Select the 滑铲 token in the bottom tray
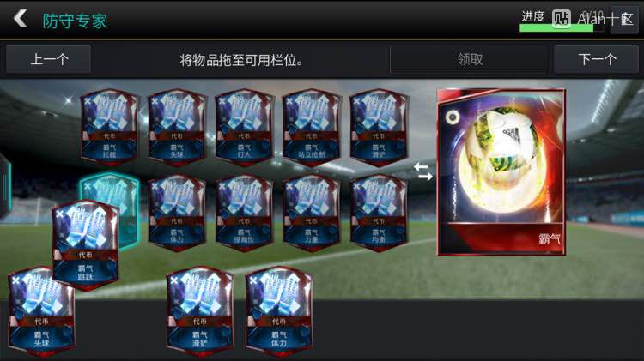Screen dimensions: 644x361 [x=200, y=312]
